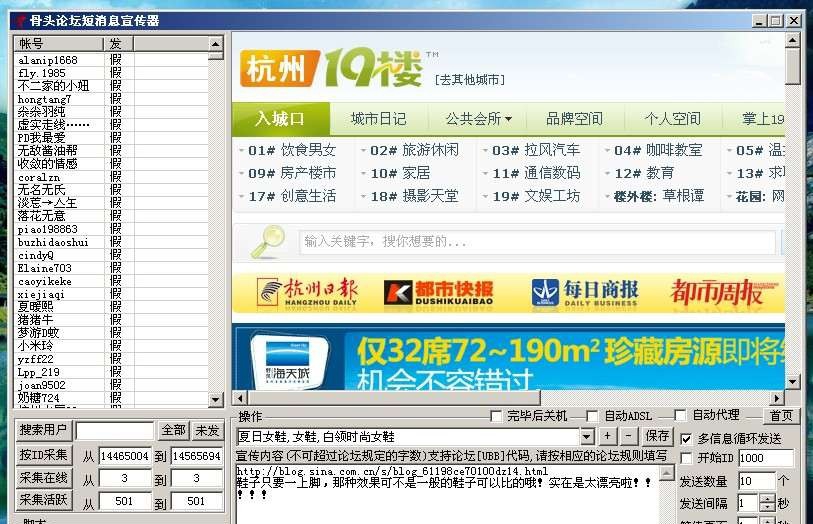Click 发送间隔 stepper arrows
813x524 pixels.
(767, 503)
